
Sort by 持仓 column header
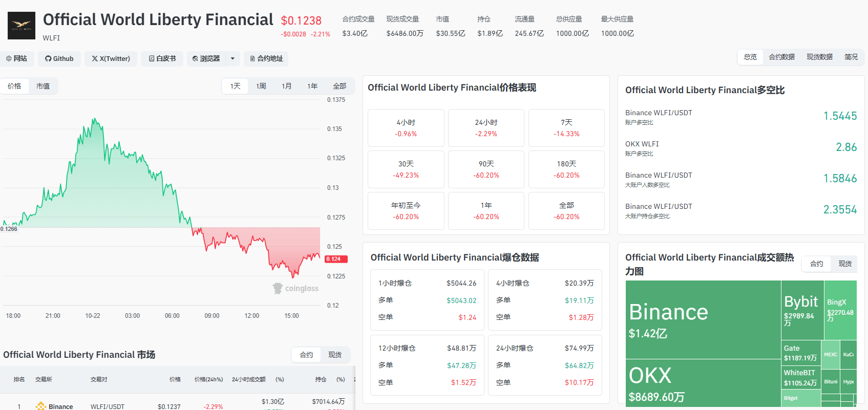tap(321, 379)
